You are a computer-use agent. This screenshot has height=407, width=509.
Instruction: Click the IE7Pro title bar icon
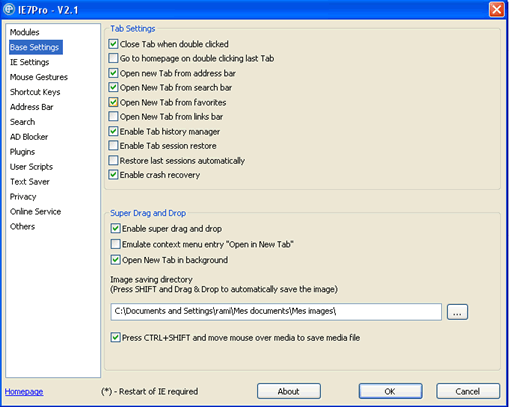(x=9, y=9)
